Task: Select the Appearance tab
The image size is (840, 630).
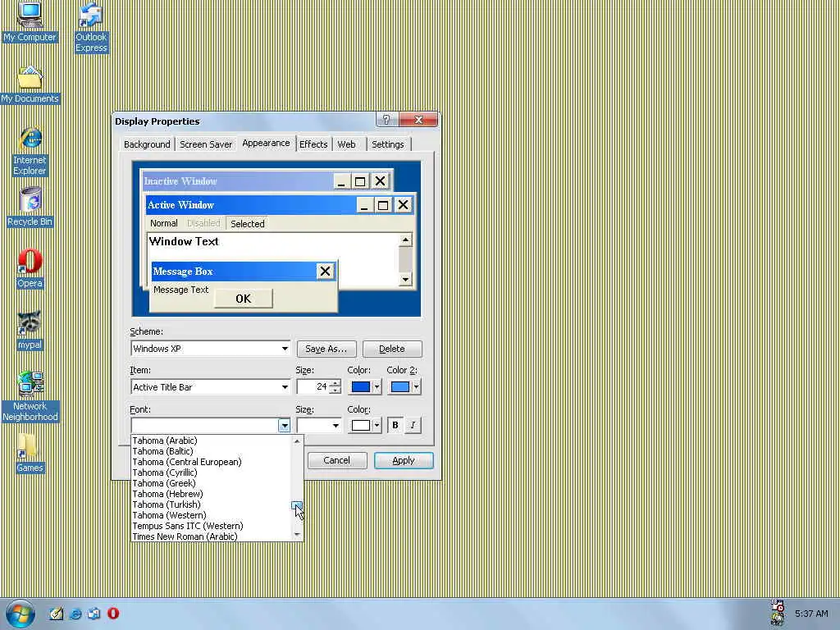Action: click(266, 143)
